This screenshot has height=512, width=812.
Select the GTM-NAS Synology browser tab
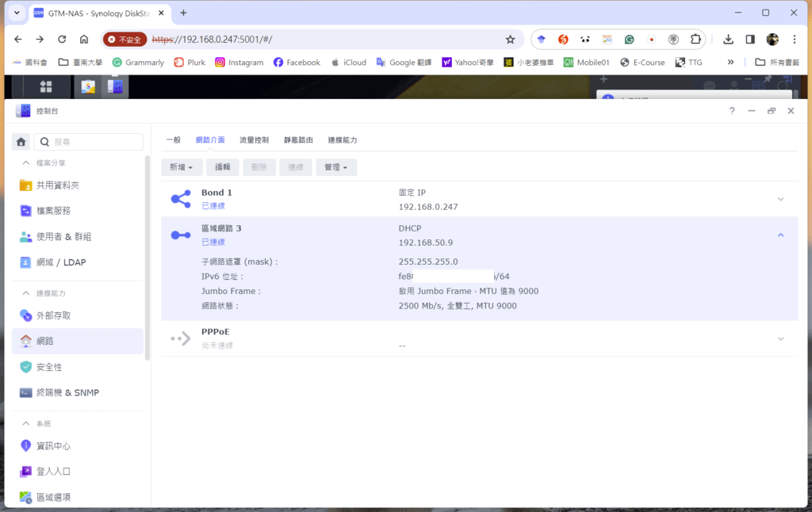click(98, 13)
